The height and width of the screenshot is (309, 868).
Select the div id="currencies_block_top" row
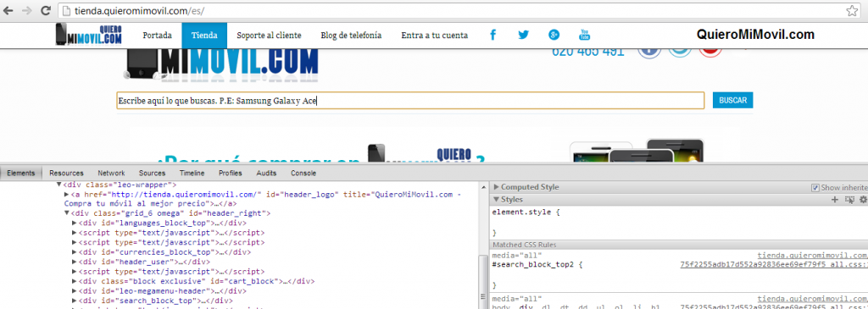coord(165,251)
